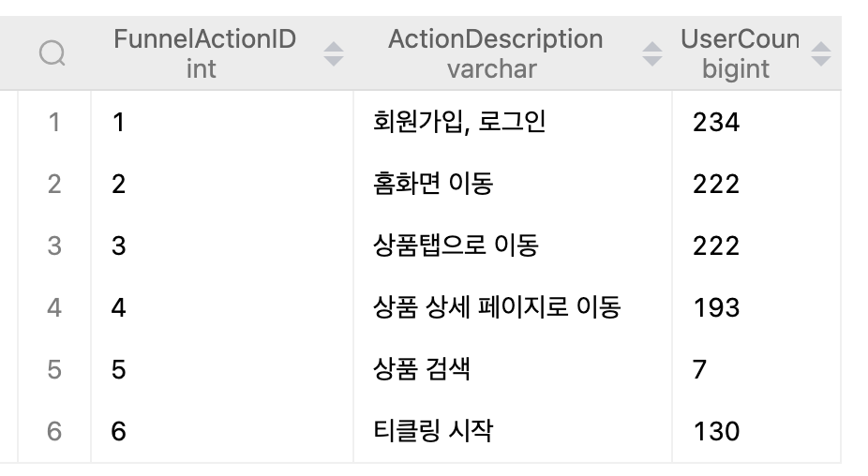Select the UserCount bigint column header

(x=740, y=53)
